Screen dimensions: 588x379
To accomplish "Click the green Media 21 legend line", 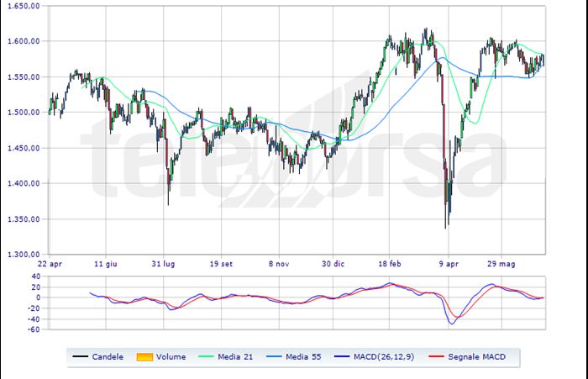I will [x=206, y=356].
